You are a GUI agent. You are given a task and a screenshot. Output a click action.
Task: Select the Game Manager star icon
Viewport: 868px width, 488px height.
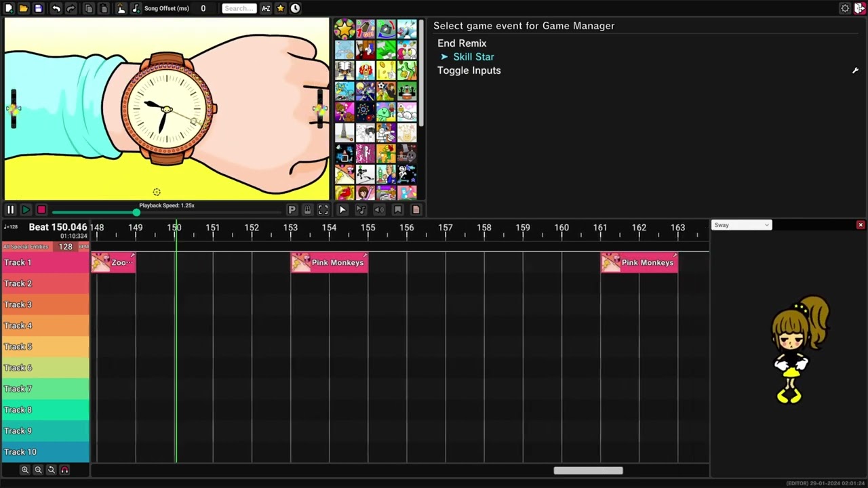pyautogui.click(x=344, y=29)
